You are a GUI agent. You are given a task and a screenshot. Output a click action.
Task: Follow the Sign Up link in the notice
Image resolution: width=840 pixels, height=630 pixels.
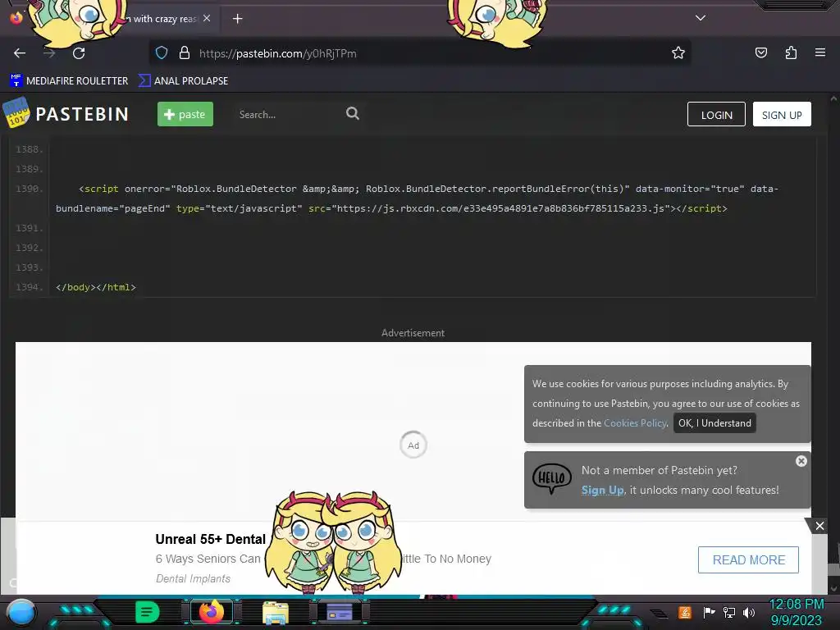tap(602, 491)
